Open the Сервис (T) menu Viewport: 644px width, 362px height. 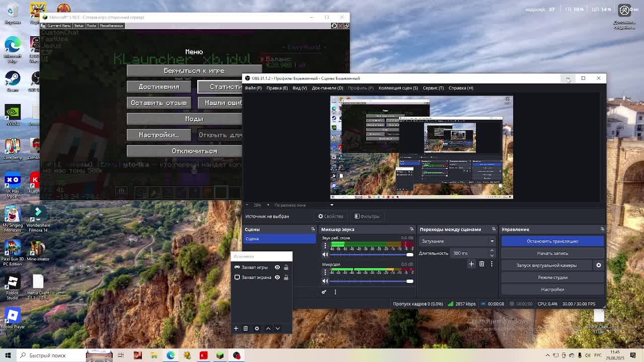433,88
